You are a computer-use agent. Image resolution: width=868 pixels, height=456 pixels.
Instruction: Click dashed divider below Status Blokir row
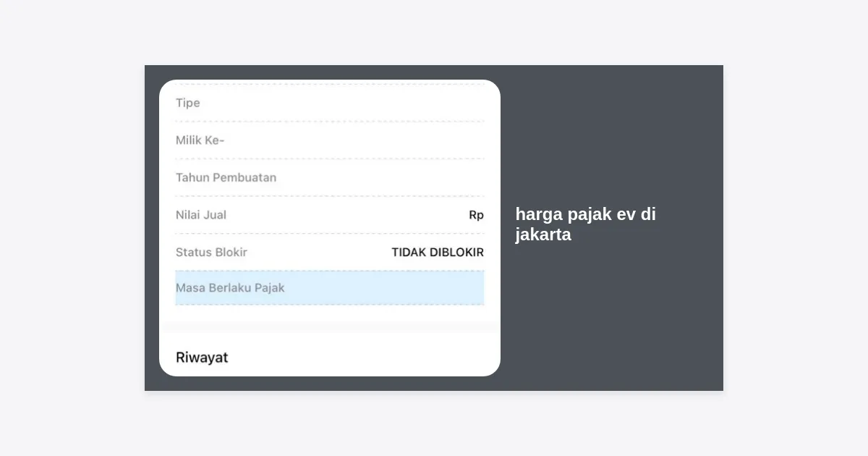[330, 271]
